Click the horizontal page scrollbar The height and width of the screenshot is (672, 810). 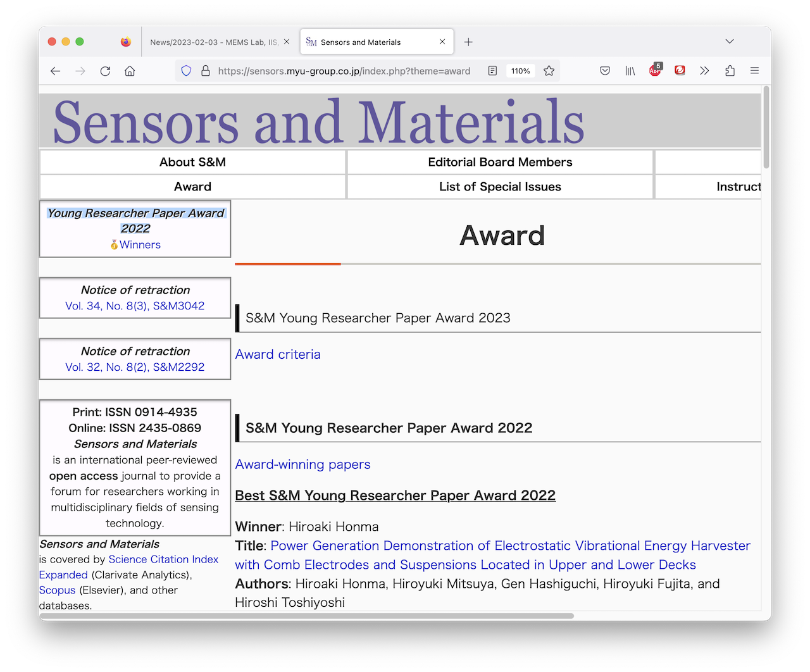click(x=306, y=616)
